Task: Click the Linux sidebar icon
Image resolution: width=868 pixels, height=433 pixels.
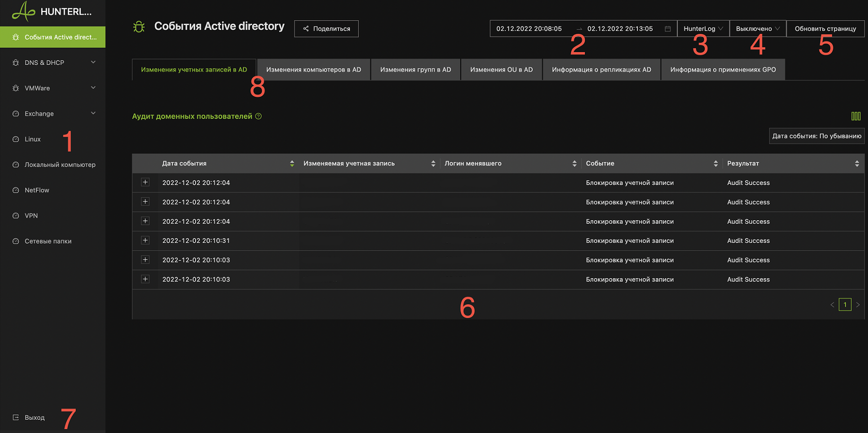Action: pos(16,140)
